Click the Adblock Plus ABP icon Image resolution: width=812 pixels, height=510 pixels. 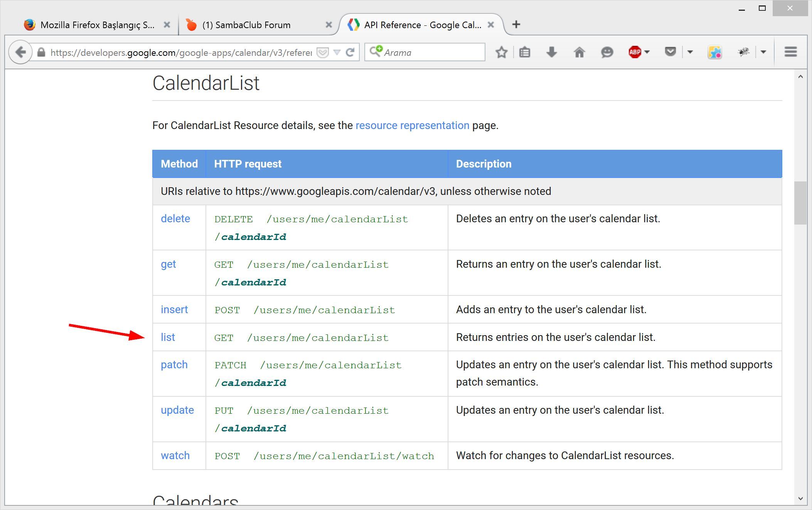635,52
